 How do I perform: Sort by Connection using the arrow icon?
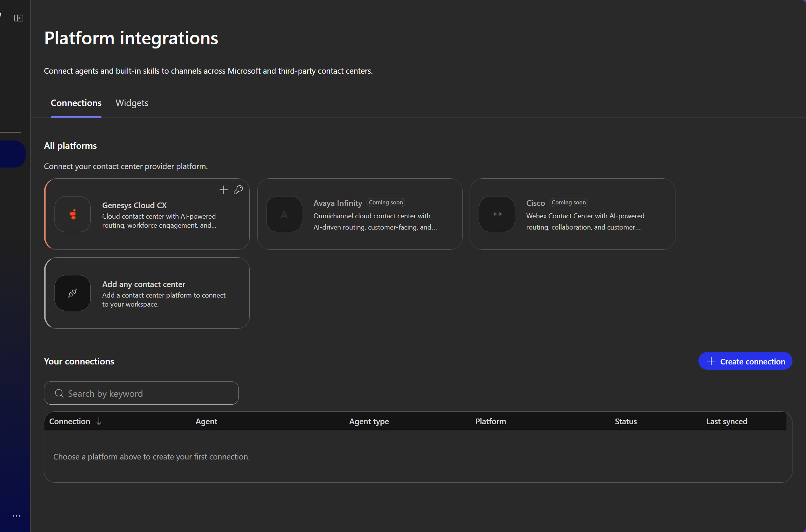coord(99,421)
